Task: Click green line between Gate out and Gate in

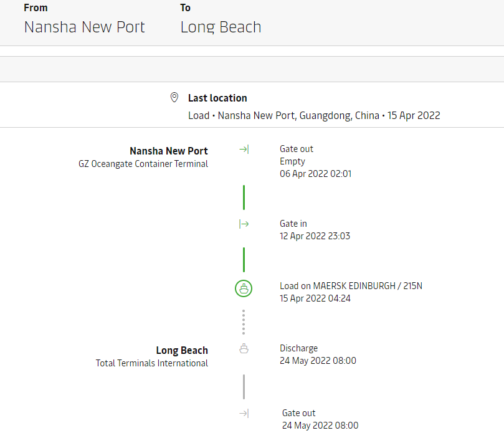Action: point(244,197)
